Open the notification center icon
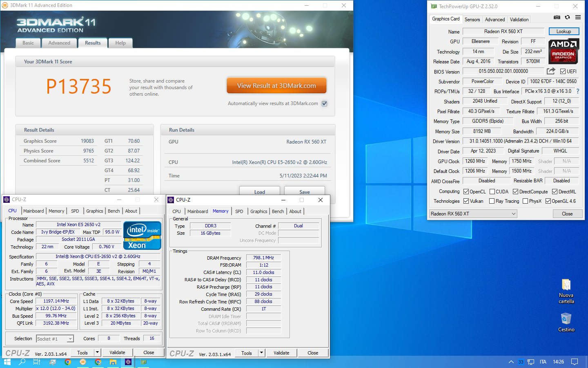The height and width of the screenshot is (368, 588). coord(575,362)
